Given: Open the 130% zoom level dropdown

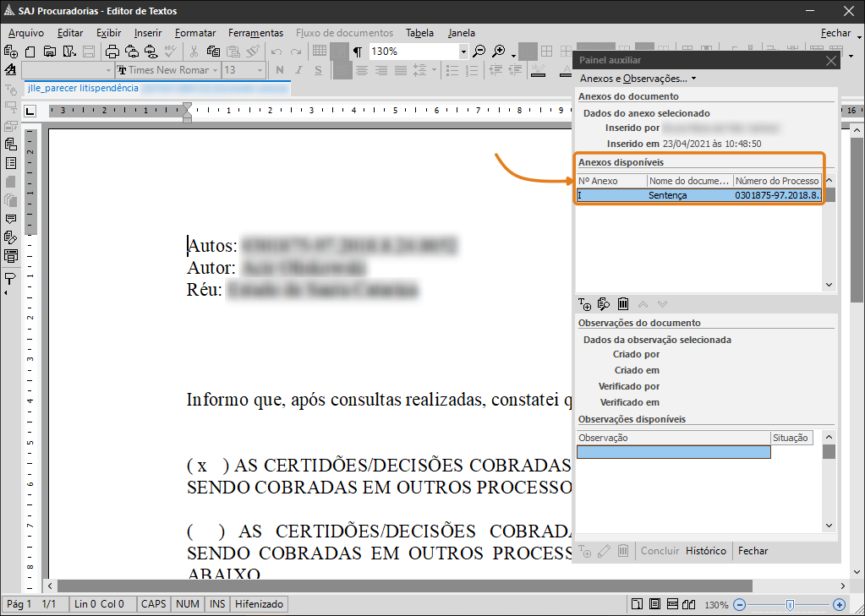Looking at the screenshot, I should (x=463, y=52).
